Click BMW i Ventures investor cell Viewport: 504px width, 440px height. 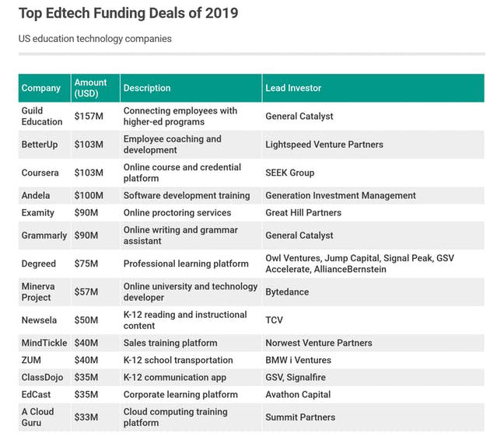point(373,360)
